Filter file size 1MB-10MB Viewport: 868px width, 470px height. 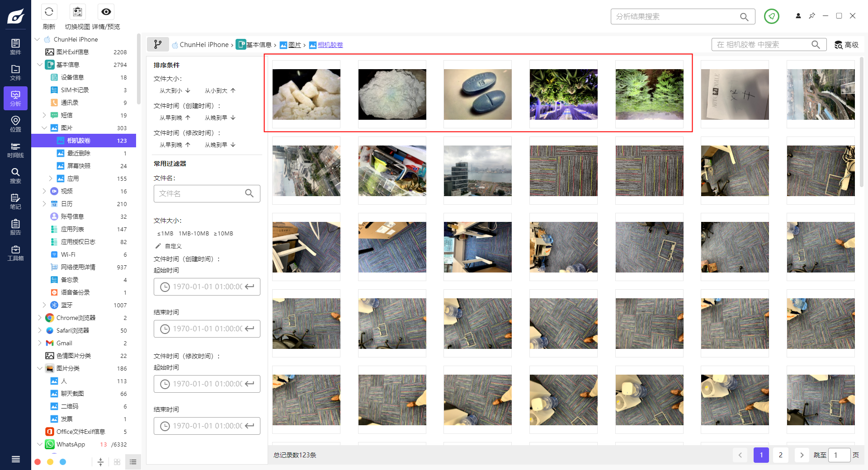(x=193, y=234)
